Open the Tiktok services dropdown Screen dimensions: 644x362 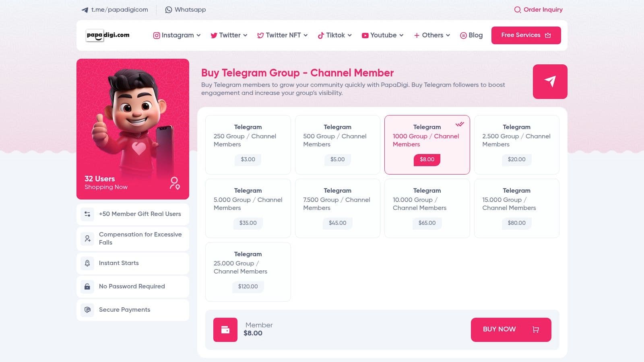tap(334, 35)
